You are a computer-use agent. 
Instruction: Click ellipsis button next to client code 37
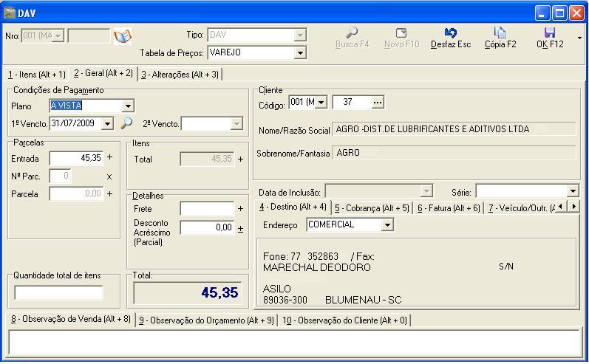pyautogui.click(x=378, y=102)
